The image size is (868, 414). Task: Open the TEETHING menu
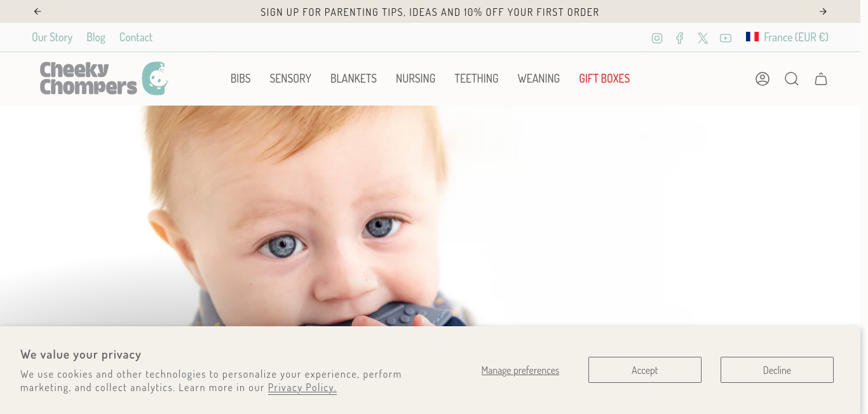477,79
